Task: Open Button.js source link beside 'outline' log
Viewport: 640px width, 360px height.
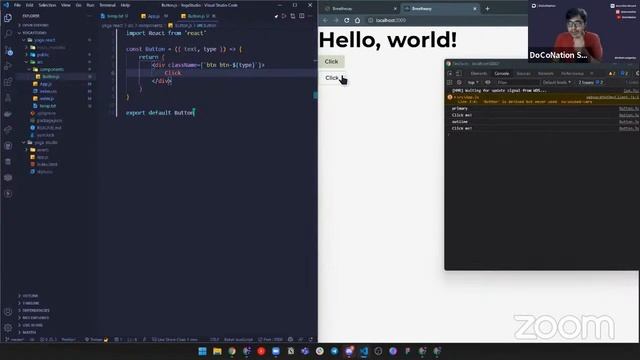Action: 629,122
